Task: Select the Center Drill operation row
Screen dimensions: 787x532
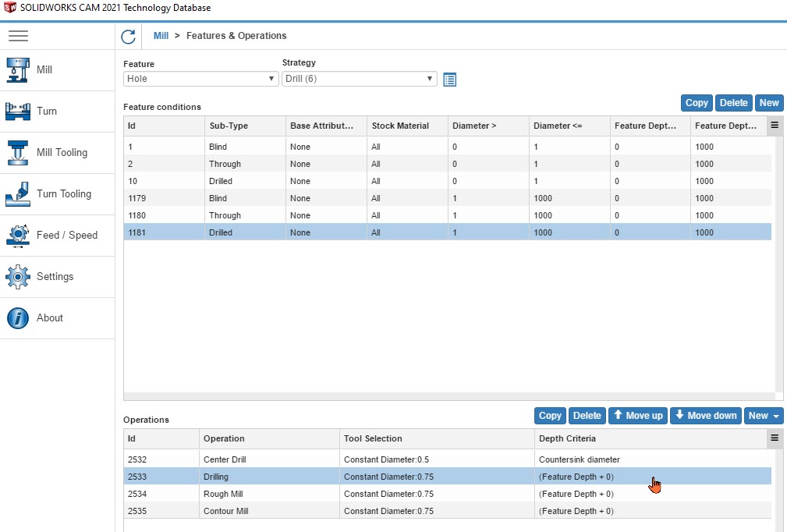Action: (x=224, y=459)
